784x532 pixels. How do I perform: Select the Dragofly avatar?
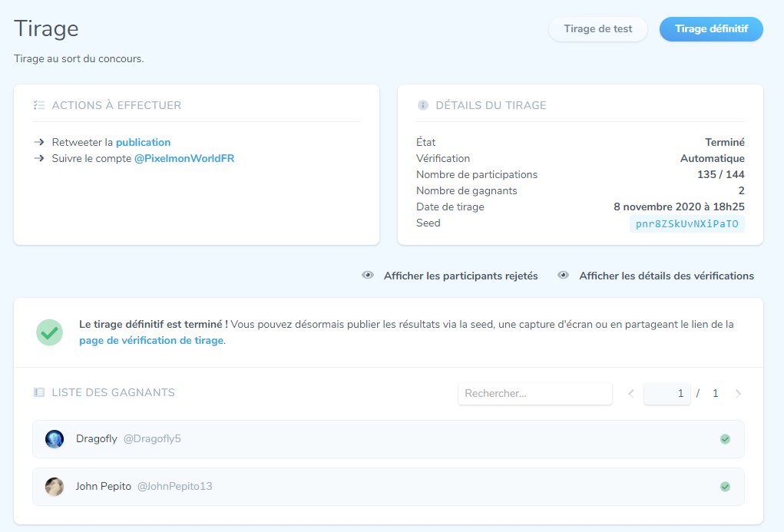[55, 439]
